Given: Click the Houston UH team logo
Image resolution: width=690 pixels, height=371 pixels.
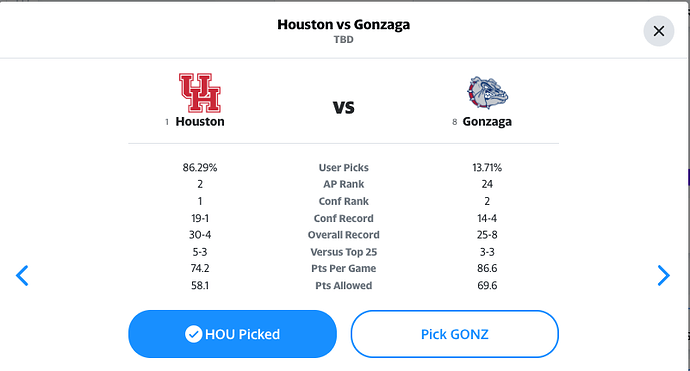Looking at the screenshot, I should [200, 93].
